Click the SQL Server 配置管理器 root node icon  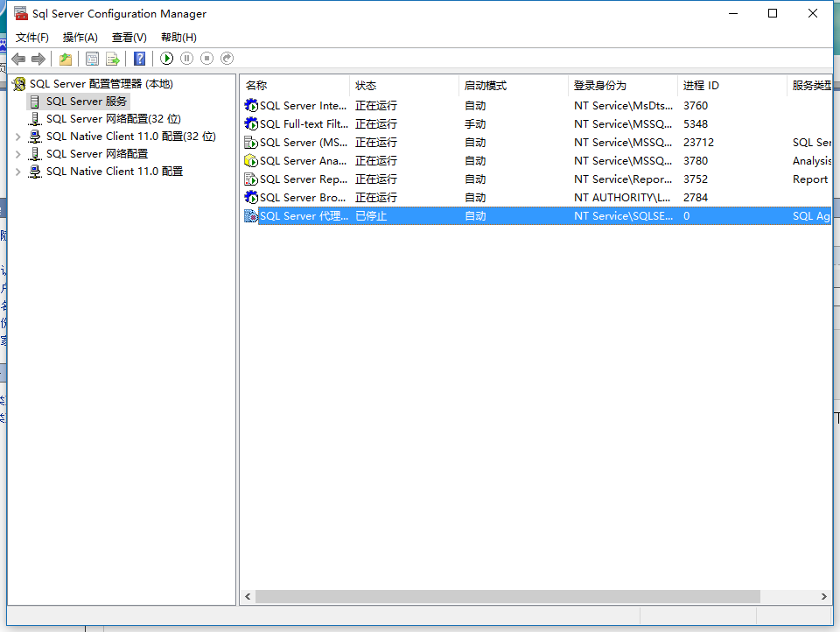tap(19, 84)
